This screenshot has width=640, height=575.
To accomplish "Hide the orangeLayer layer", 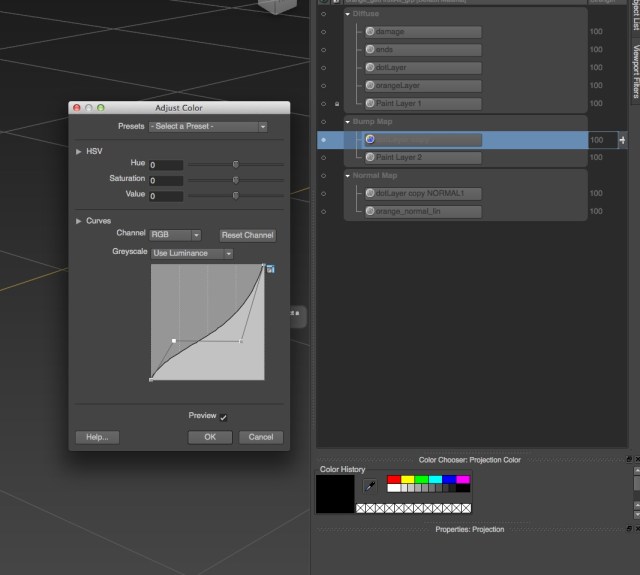I will tap(323, 86).
